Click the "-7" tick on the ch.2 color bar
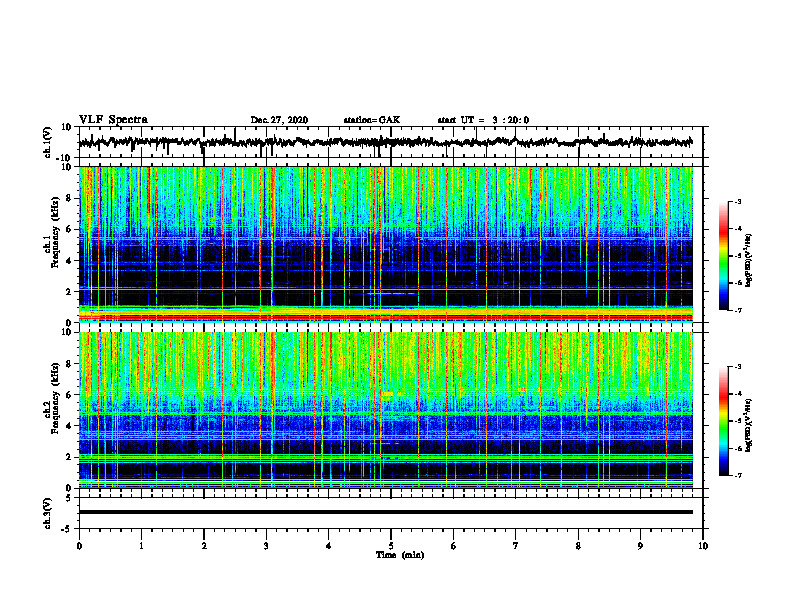The width and height of the screenshot is (792, 612). (737, 475)
